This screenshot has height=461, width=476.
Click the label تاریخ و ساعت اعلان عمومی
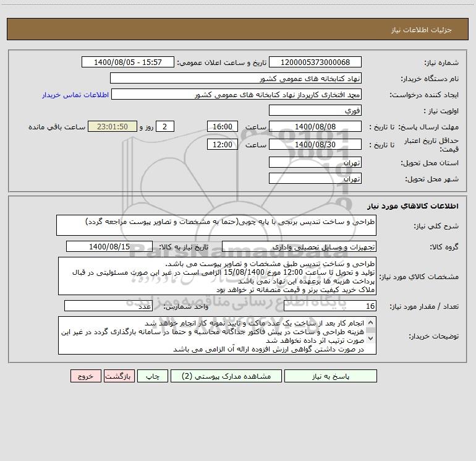(222, 62)
